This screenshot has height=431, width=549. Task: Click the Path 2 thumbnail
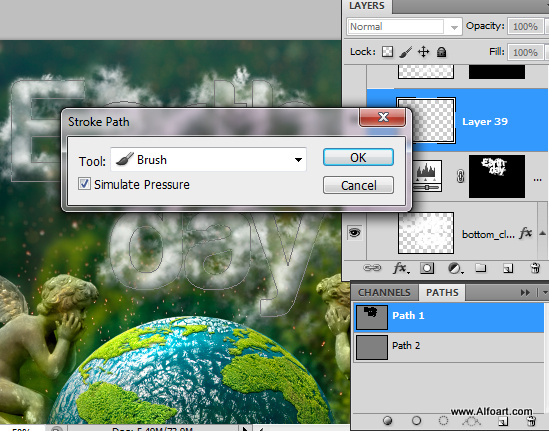(371, 347)
